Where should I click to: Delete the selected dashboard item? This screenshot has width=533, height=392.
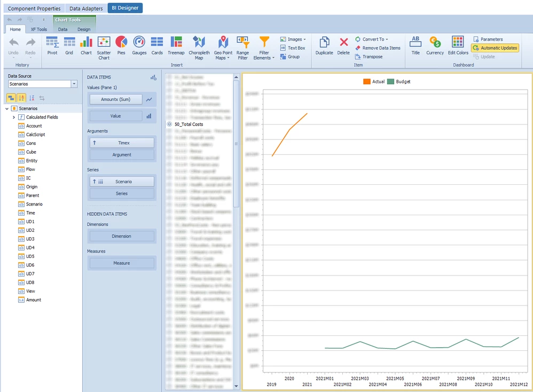(x=343, y=45)
